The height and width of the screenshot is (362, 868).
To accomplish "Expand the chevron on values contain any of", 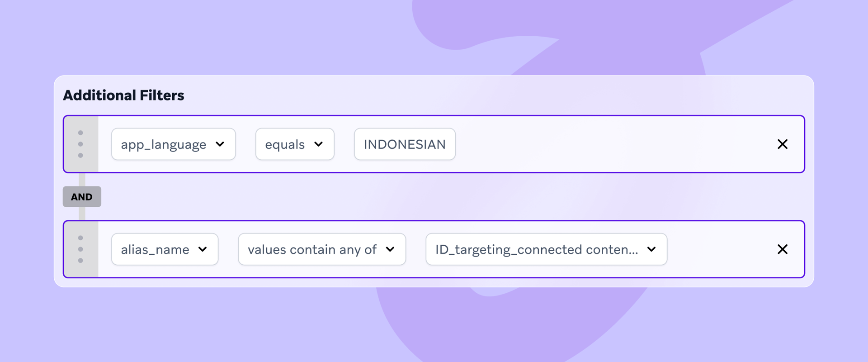I will point(391,249).
